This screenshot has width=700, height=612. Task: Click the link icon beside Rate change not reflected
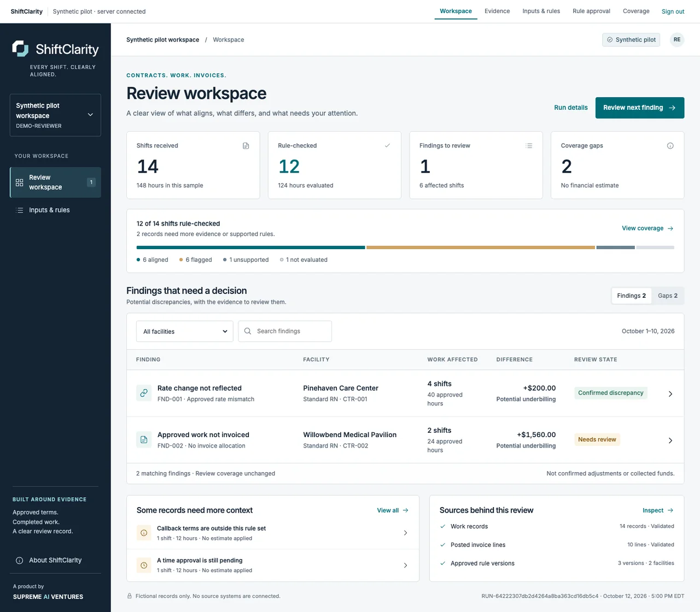144,393
